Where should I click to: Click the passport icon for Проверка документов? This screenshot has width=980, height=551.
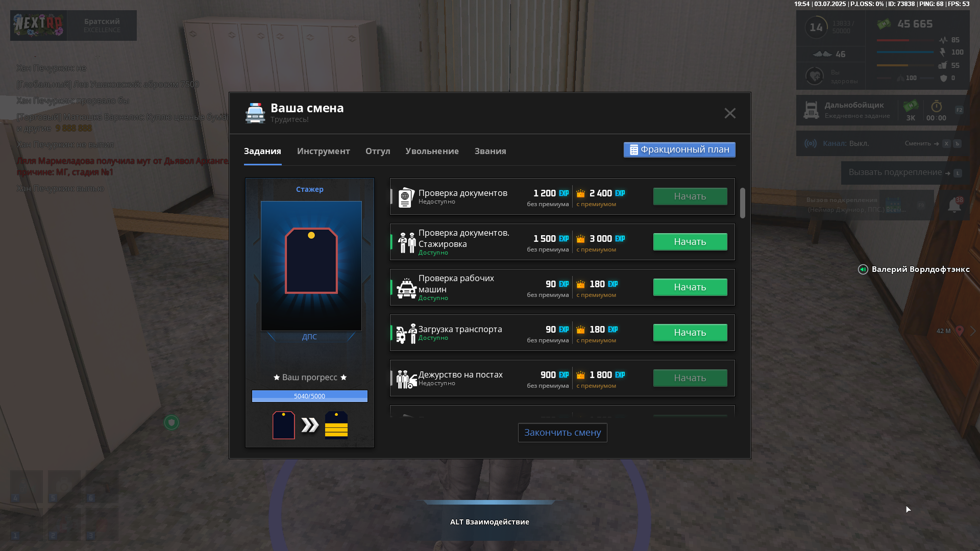(406, 197)
